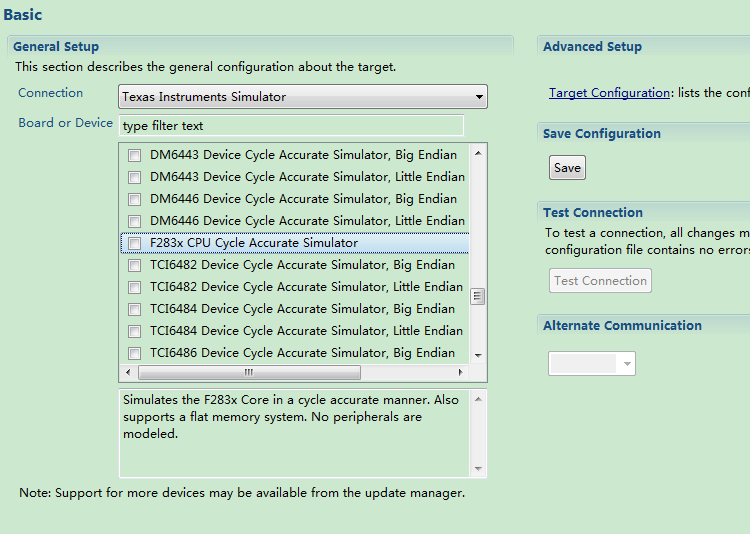The image size is (750, 534).
Task: Click the device list horizontal scrollbar thumb
Action: [x=249, y=372]
